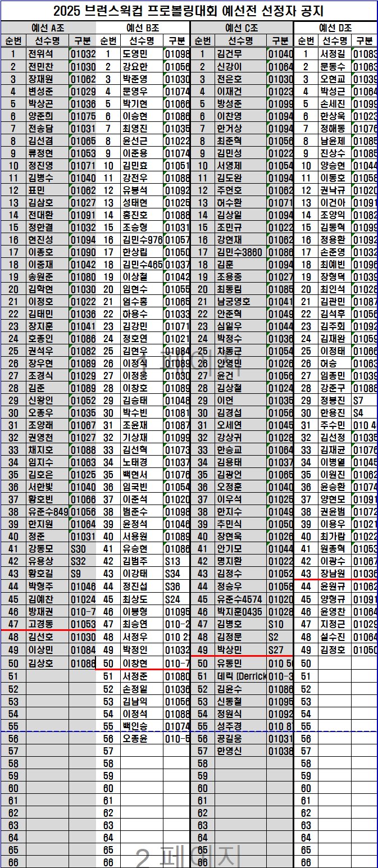Click the cell for player 장남원

click(x=335, y=574)
